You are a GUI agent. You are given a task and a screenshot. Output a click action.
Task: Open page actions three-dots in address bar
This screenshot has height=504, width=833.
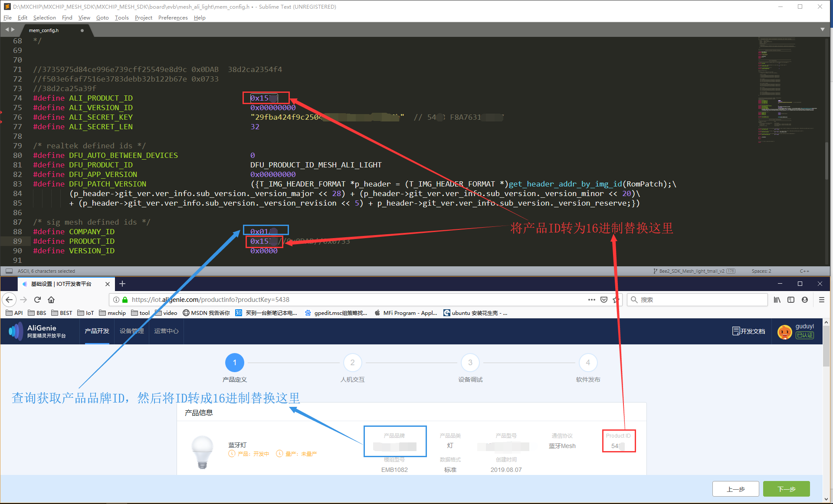click(591, 300)
